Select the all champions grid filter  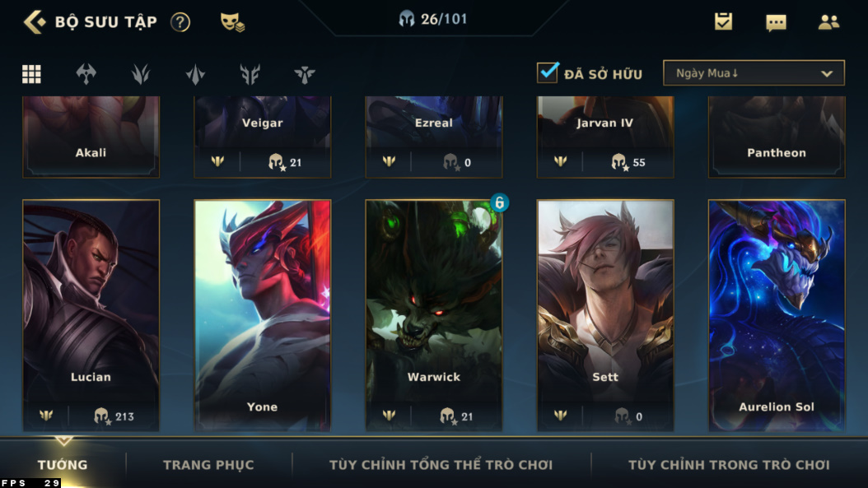31,73
